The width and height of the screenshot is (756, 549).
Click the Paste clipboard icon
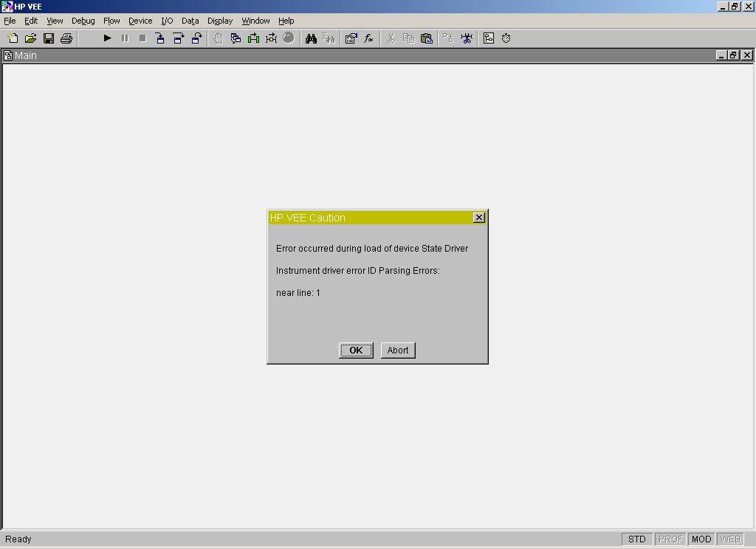(x=427, y=38)
